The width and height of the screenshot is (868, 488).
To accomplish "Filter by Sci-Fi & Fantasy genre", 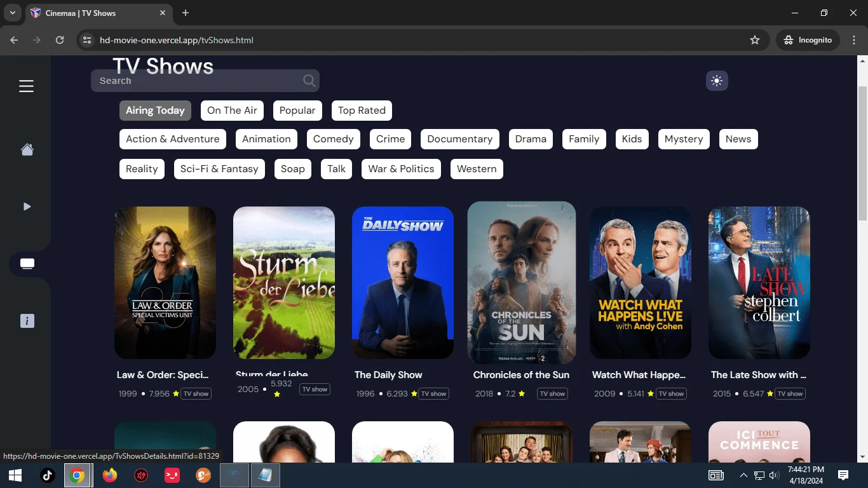I will click(x=219, y=169).
